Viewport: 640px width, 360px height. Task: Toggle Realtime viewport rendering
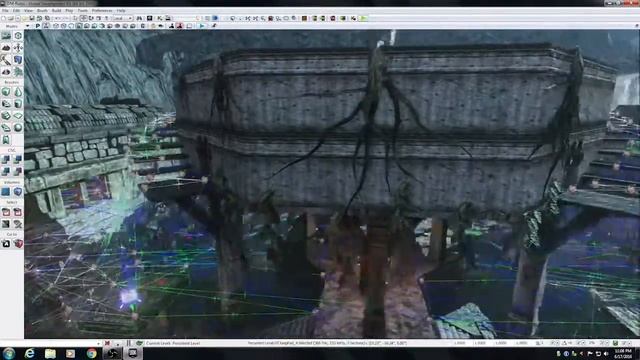tap(46, 26)
